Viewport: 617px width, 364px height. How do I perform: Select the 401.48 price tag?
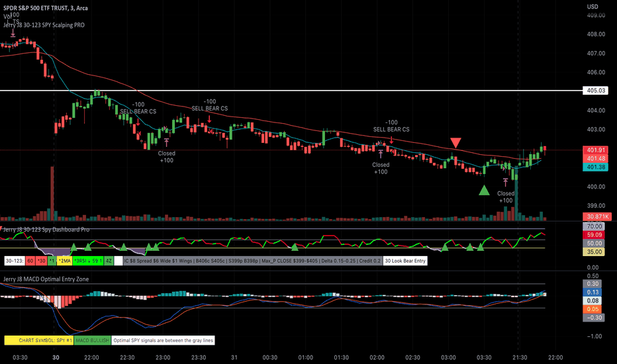point(595,159)
